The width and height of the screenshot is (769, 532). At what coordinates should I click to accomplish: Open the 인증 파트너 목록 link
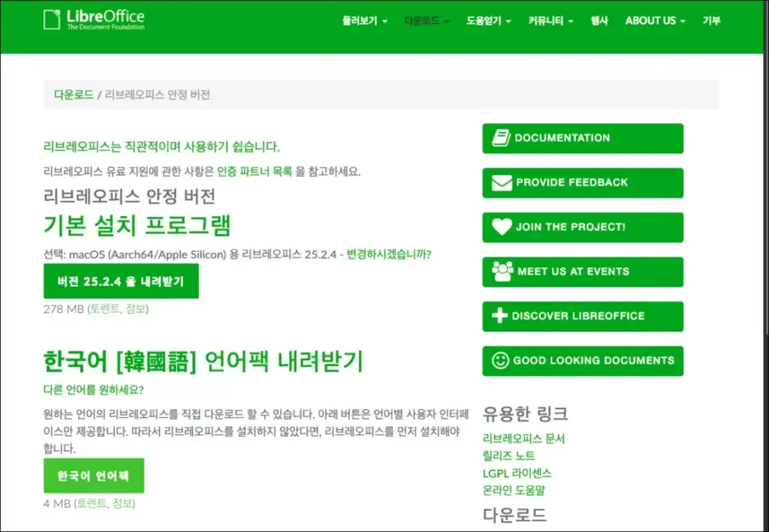(255, 171)
